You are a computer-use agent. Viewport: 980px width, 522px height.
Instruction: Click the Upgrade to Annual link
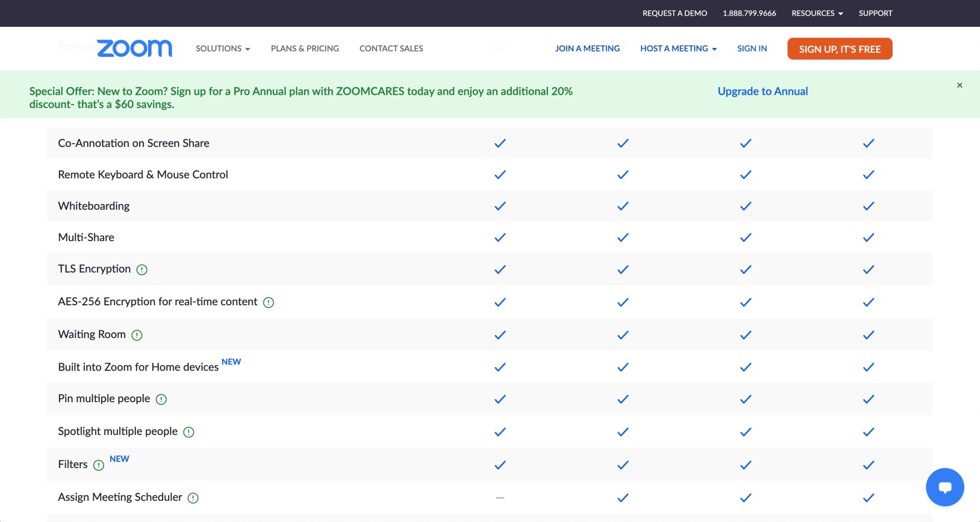click(x=762, y=91)
